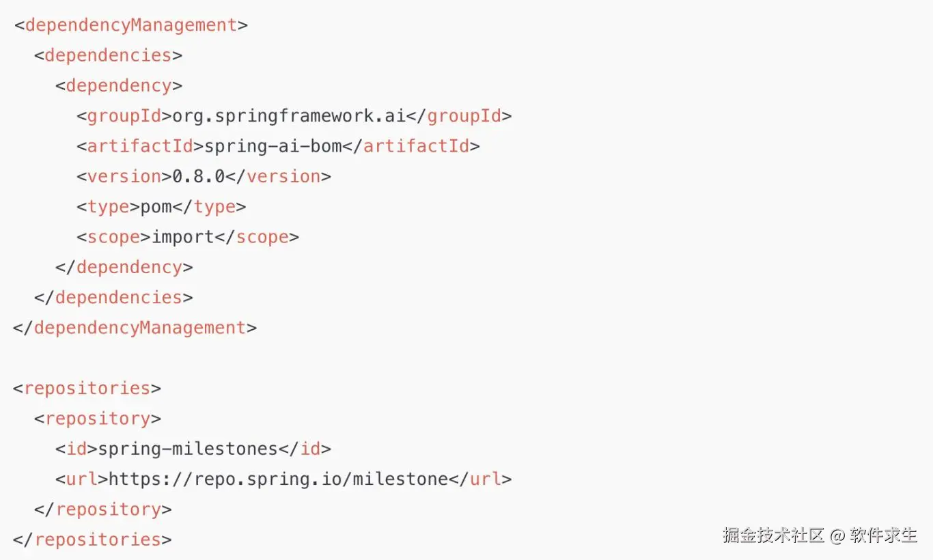
Task: Click the closing dependency tag
Action: coord(124,267)
